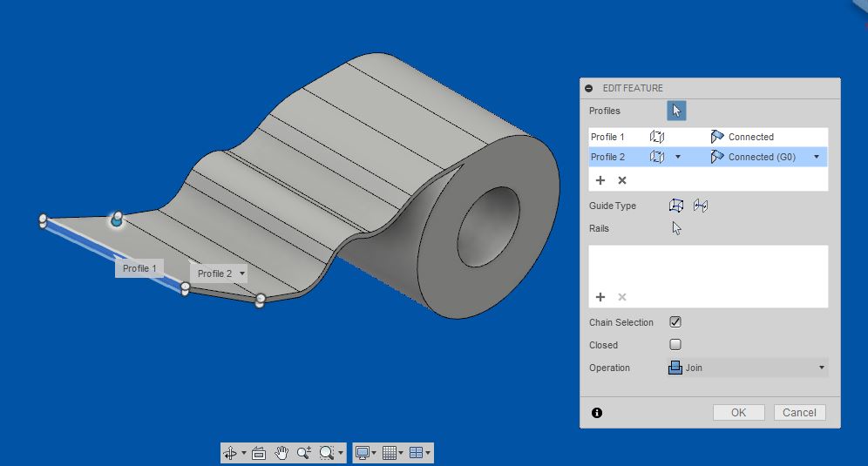Expand Profile 2 Connected (G0) condition dropdown
Viewport: 868px width, 466px height.
click(817, 157)
